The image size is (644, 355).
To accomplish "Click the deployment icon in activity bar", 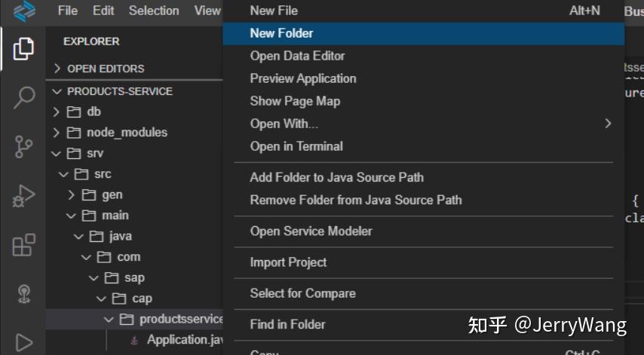I will pos(23,294).
